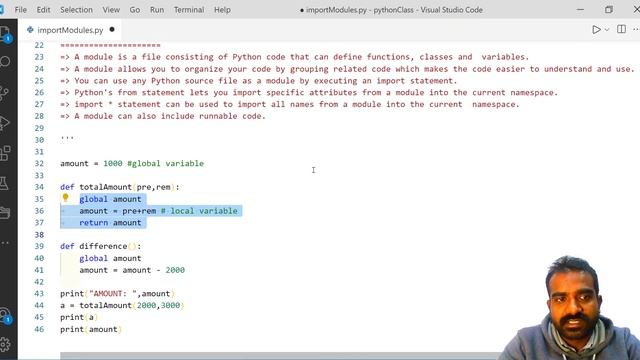Click comment line starting "Python's from statement lets you"

309,92
